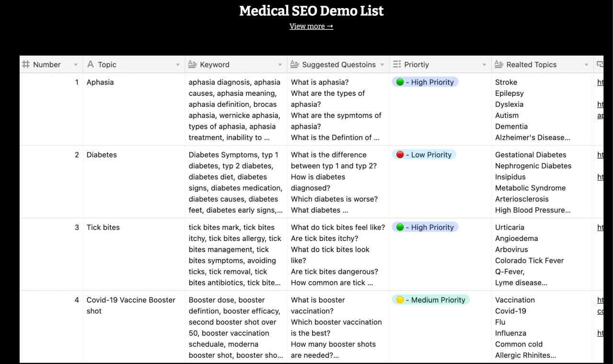Click the long-text icon on Realted Topics header
This screenshot has width=613, height=364.
pyautogui.click(x=498, y=64)
